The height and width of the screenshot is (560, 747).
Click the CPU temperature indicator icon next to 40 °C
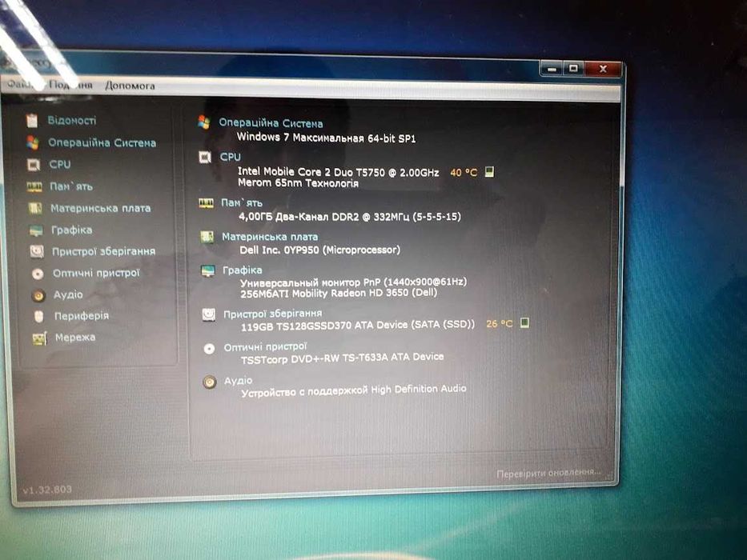[489, 171]
